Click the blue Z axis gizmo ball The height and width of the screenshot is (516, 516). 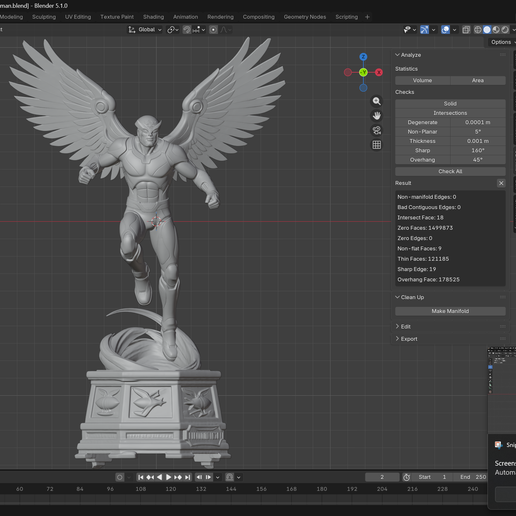point(363,57)
